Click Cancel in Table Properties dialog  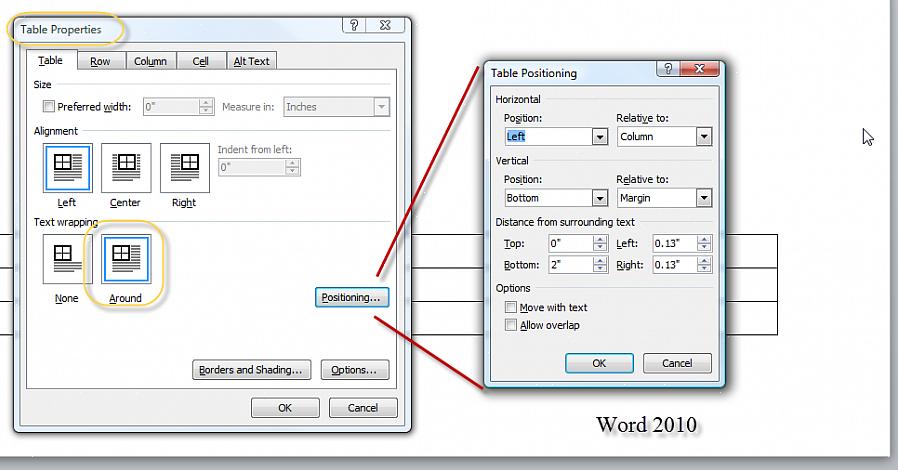point(363,408)
